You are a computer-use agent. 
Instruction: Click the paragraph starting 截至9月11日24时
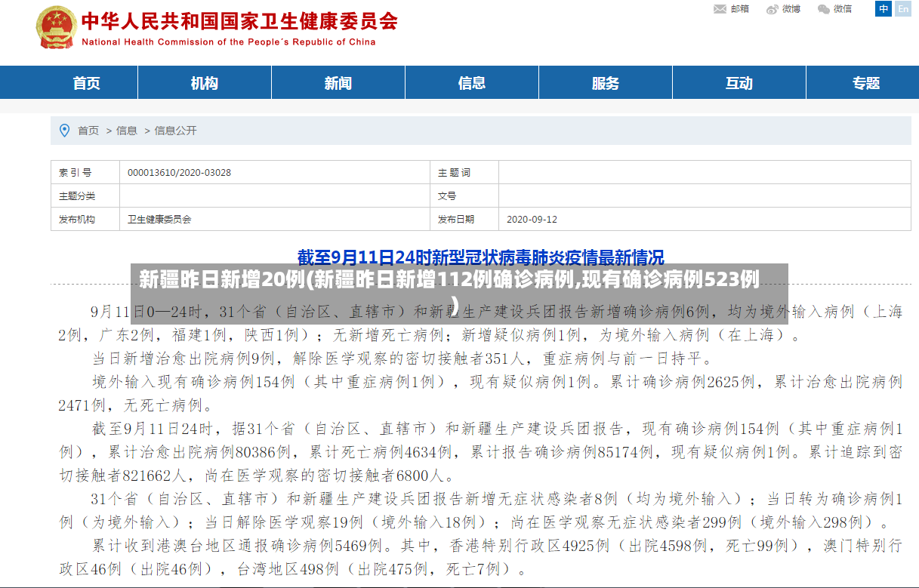coord(480,452)
